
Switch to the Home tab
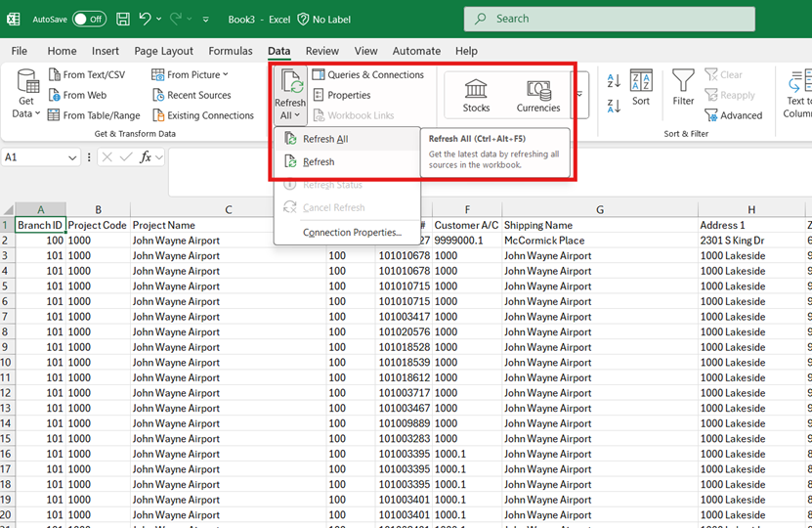62,51
